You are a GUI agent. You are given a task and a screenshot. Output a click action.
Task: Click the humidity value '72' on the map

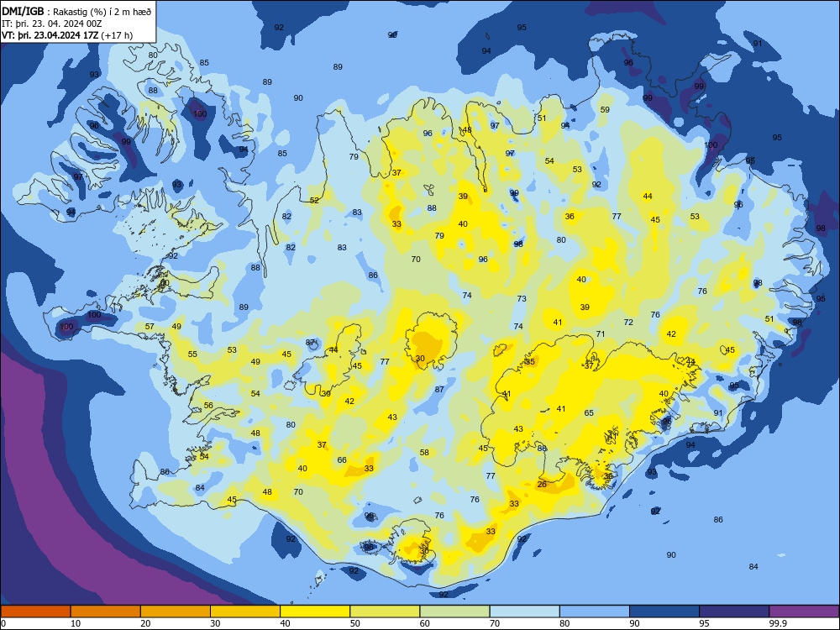[628, 323]
